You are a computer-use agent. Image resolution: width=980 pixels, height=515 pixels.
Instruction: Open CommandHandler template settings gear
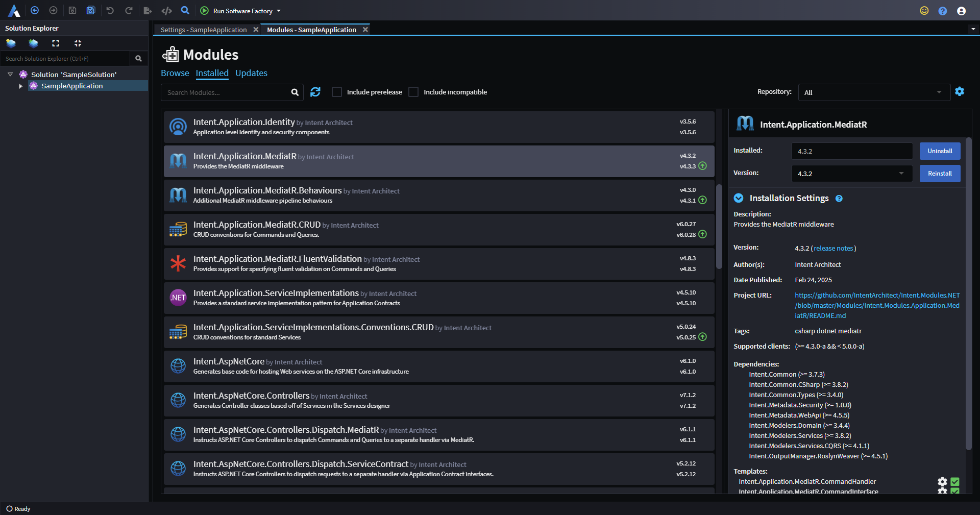pyautogui.click(x=942, y=481)
